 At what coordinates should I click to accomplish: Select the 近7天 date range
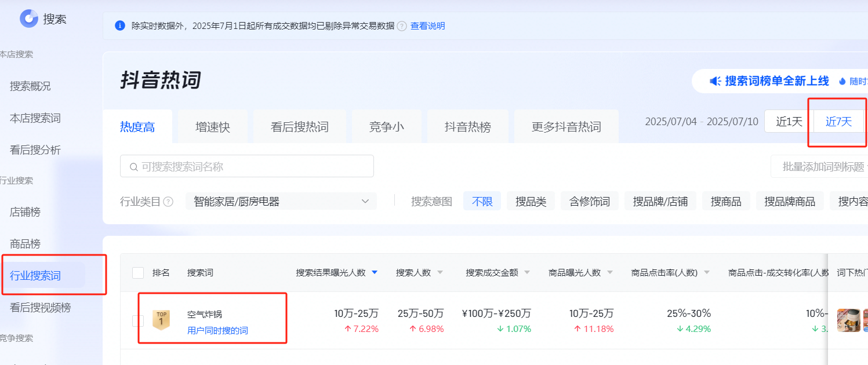pos(839,122)
